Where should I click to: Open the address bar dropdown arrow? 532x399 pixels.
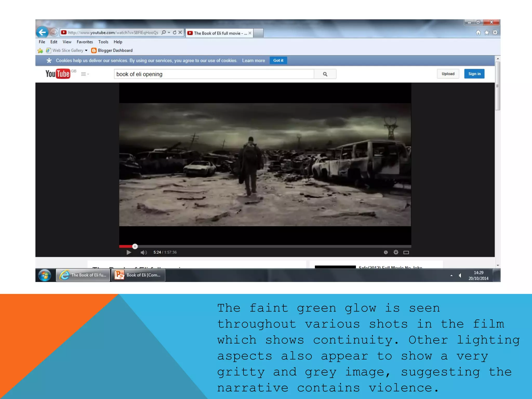(169, 32)
